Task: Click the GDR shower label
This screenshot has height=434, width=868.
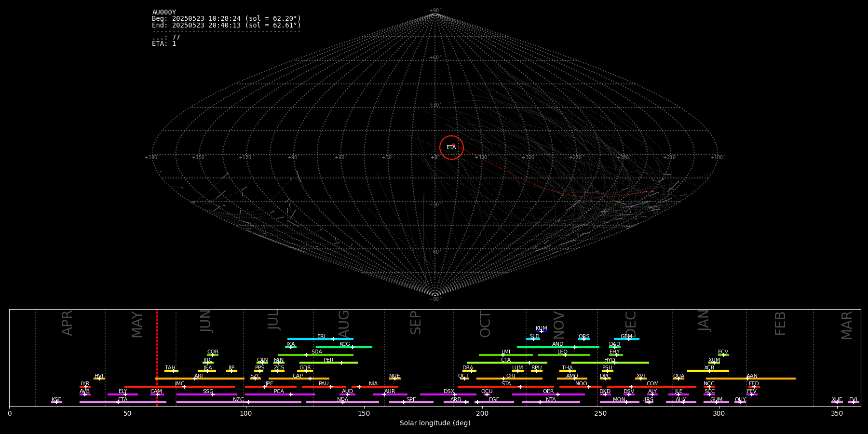Action: click(305, 368)
